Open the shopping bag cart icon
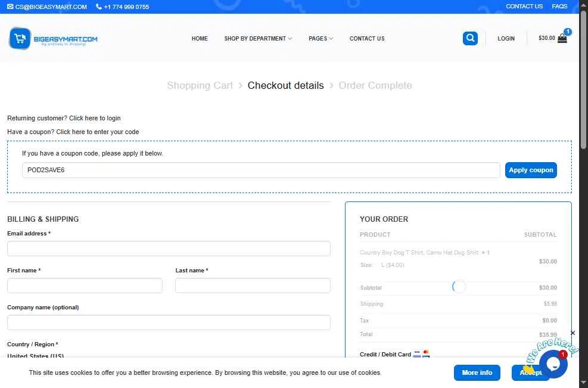Screen dimensions: 588x388 point(562,38)
